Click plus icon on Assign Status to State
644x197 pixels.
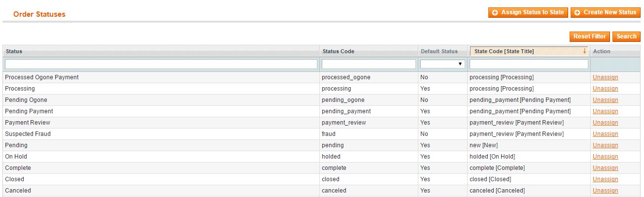[495, 13]
